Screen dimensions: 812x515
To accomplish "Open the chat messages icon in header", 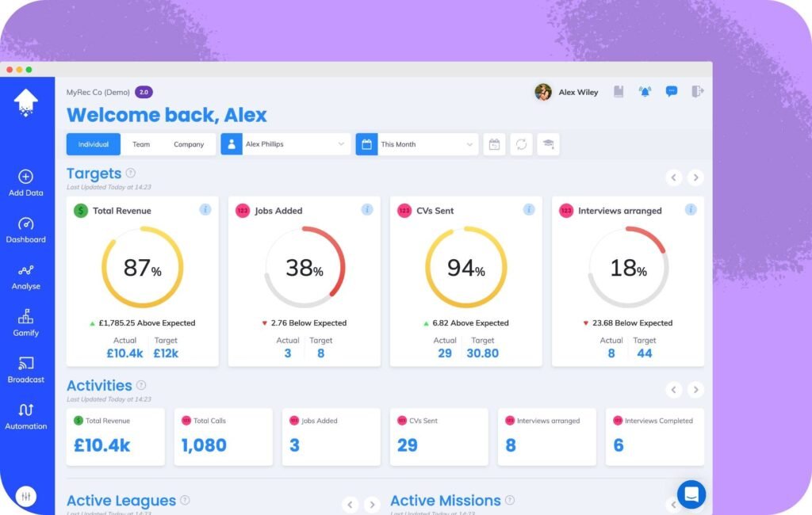I will (671, 92).
